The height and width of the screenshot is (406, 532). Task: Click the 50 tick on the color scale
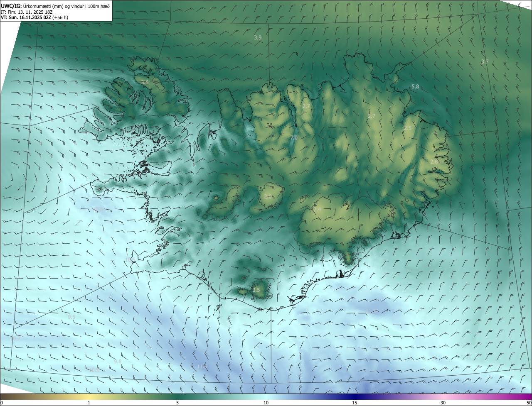coord(529,403)
